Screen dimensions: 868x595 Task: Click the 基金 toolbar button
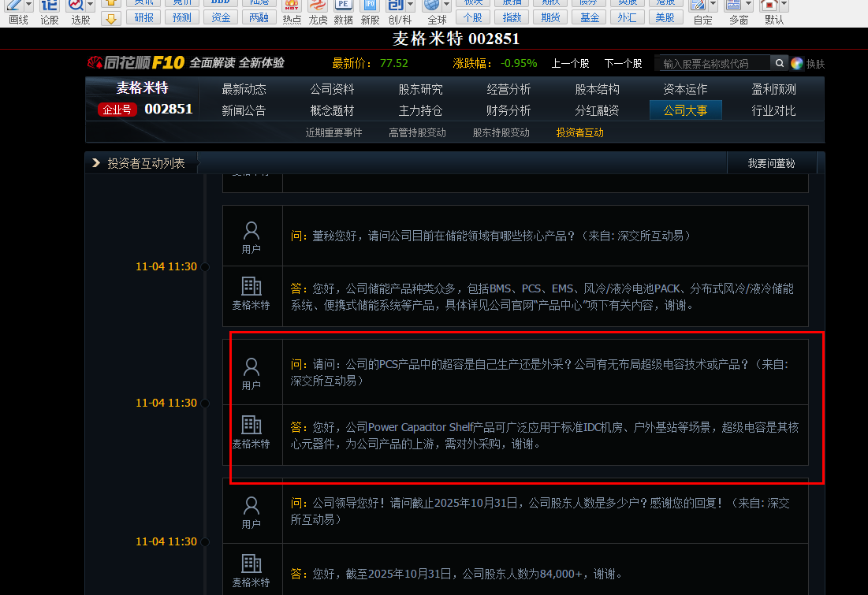590,17
